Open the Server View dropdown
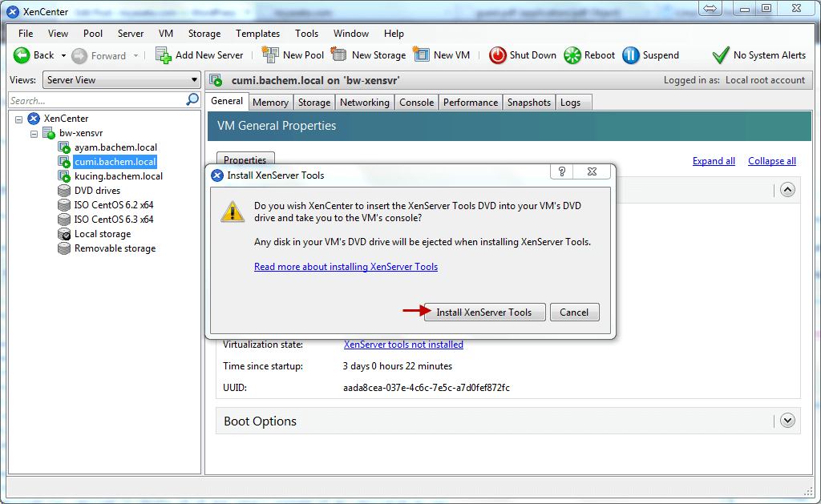Screen dimensions: 821x504 pos(122,80)
